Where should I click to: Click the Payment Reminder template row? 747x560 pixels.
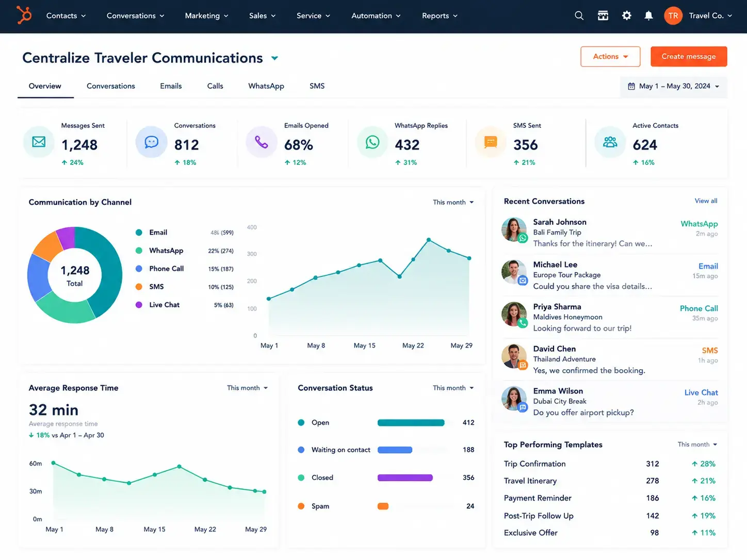(x=610, y=498)
